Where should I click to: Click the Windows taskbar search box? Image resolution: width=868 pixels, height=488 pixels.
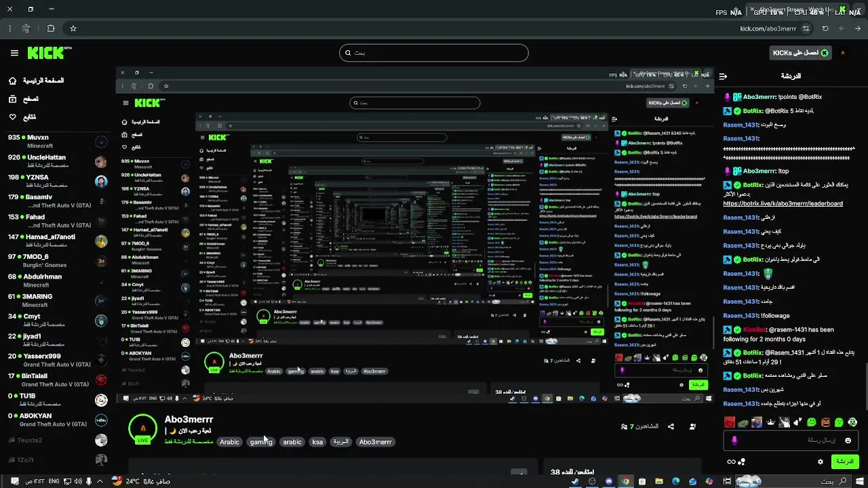795,481
